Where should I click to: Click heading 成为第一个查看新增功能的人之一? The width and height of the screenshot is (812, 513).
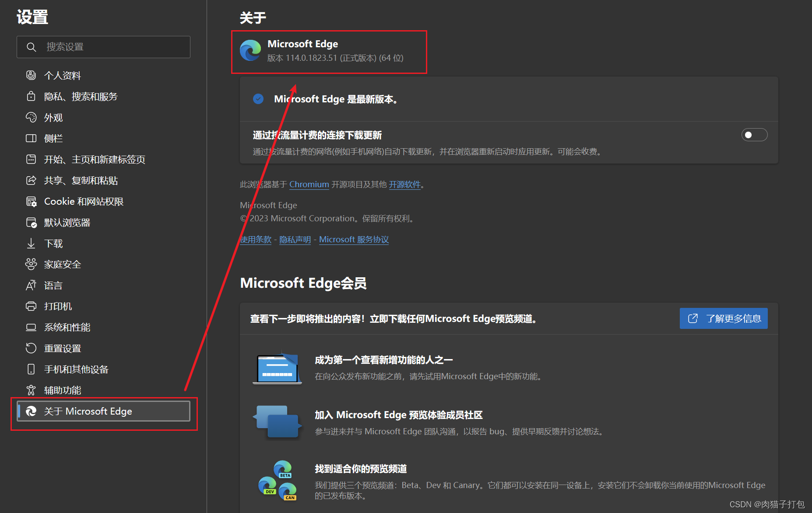click(383, 359)
